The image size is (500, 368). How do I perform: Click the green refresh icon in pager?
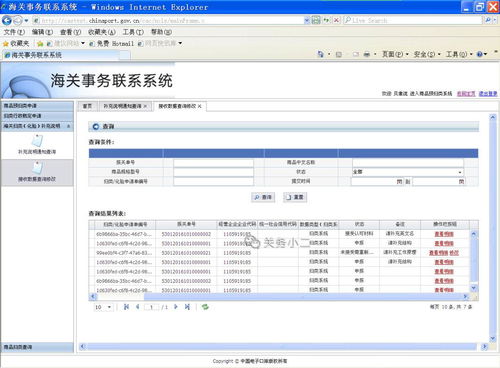coord(205,307)
